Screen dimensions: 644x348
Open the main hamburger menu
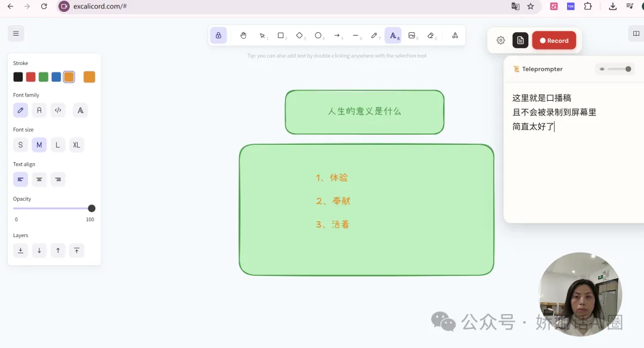click(16, 33)
